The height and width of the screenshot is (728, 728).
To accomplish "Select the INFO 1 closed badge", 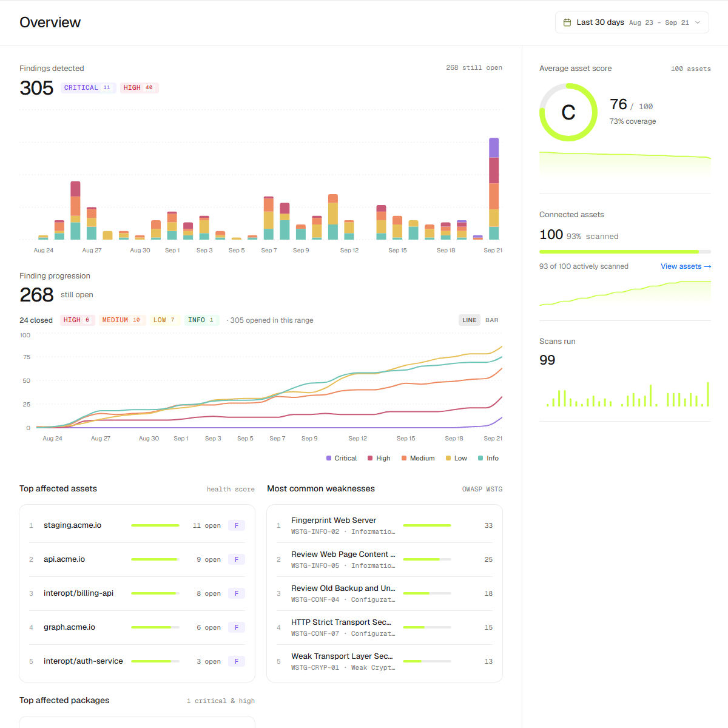I will tap(201, 320).
